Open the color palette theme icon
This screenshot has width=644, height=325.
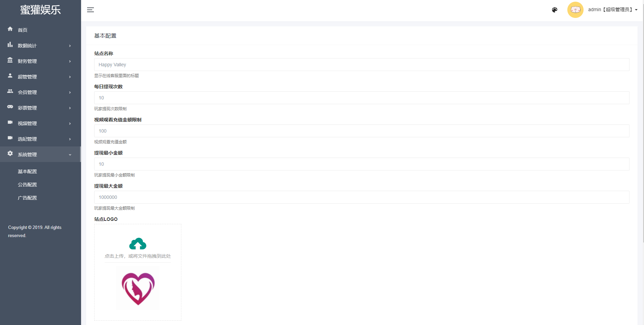[555, 10]
